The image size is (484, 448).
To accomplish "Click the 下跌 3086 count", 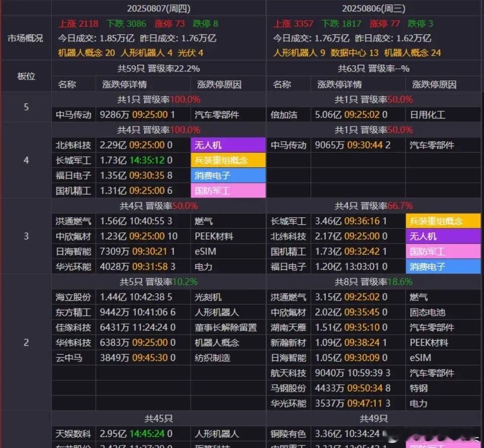I will coord(126,24).
